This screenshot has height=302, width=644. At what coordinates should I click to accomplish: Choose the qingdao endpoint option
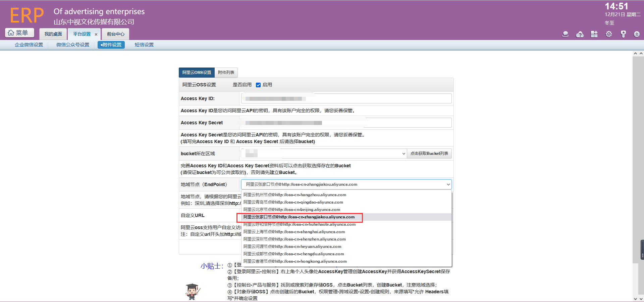(346, 202)
